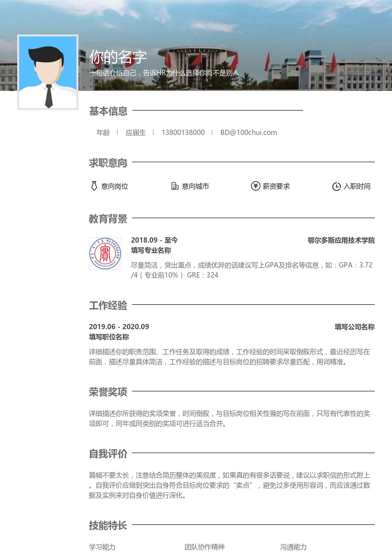This screenshot has height=555, width=392.
Task: Click the 鄂尔多斯应用技术学院 school badge logo
Action: [x=105, y=254]
